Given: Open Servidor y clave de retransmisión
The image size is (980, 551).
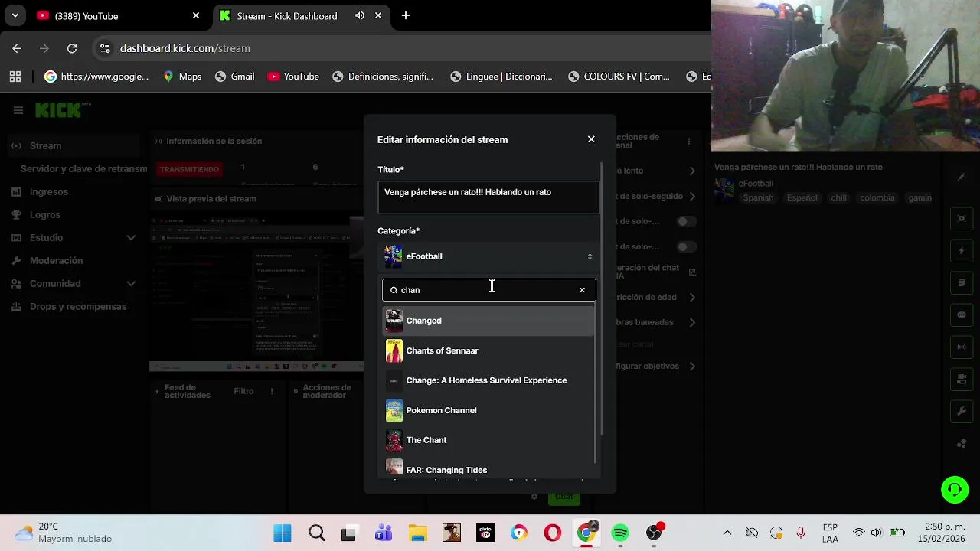Looking at the screenshot, I should [x=83, y=168].
